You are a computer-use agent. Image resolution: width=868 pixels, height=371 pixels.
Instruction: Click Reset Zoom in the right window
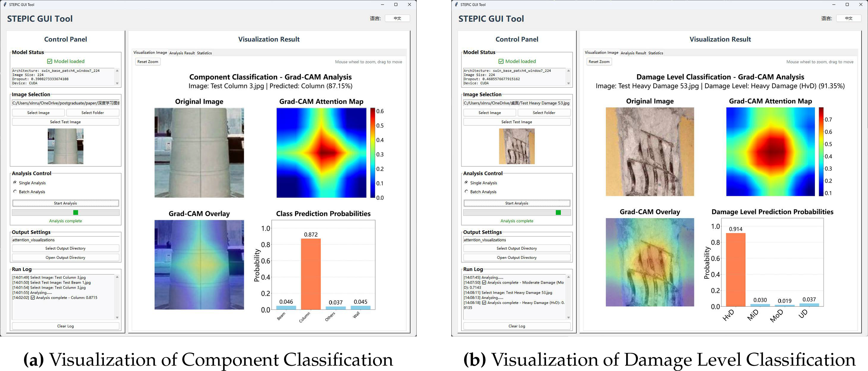[x=599, y=62]
